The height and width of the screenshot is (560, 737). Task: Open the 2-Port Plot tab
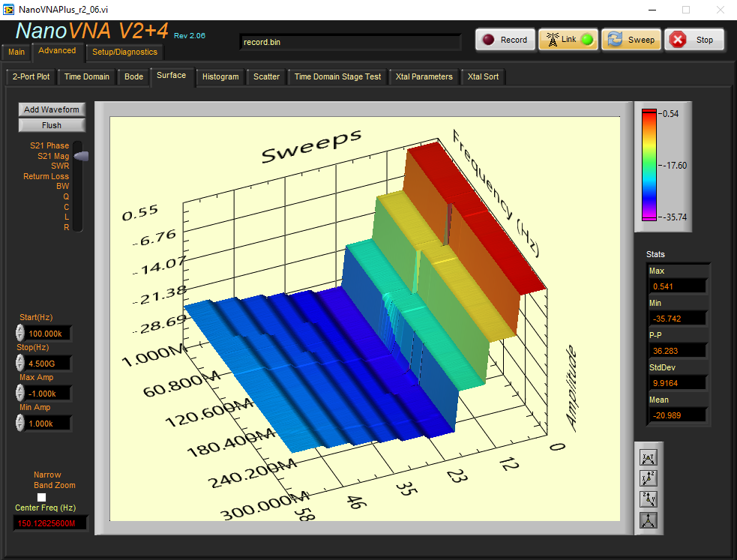(x=31, y=76)
